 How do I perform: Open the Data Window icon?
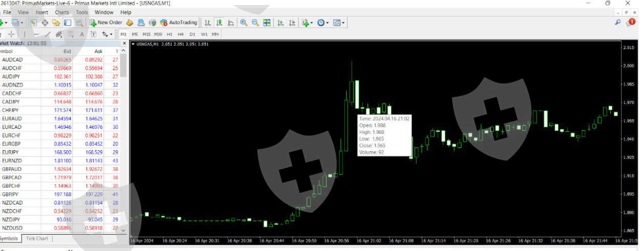click(x=45, y=22)
